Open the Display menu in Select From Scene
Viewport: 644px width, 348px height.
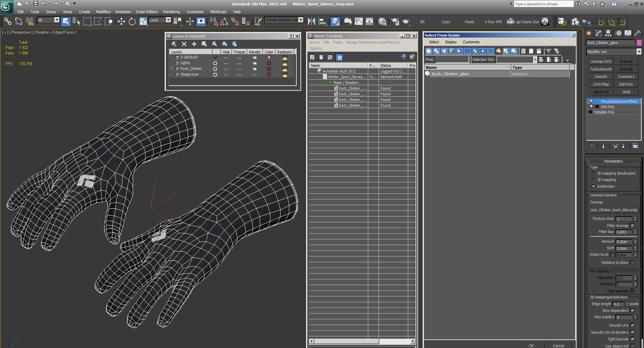[451, 42]
